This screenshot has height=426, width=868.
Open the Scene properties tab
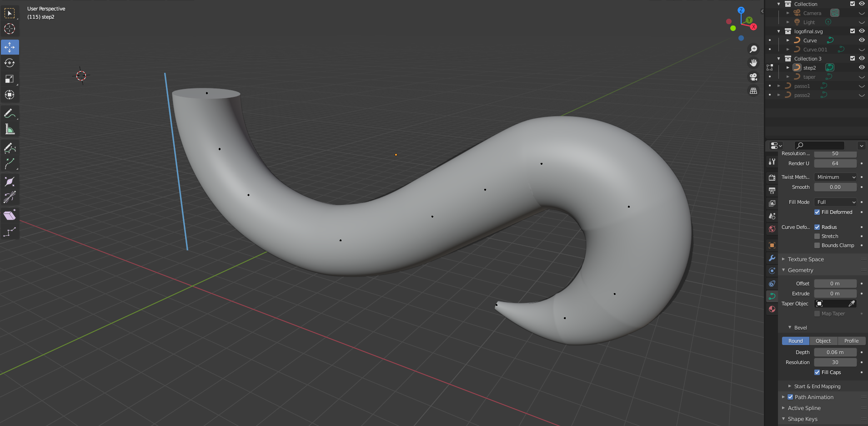[772, 216]
